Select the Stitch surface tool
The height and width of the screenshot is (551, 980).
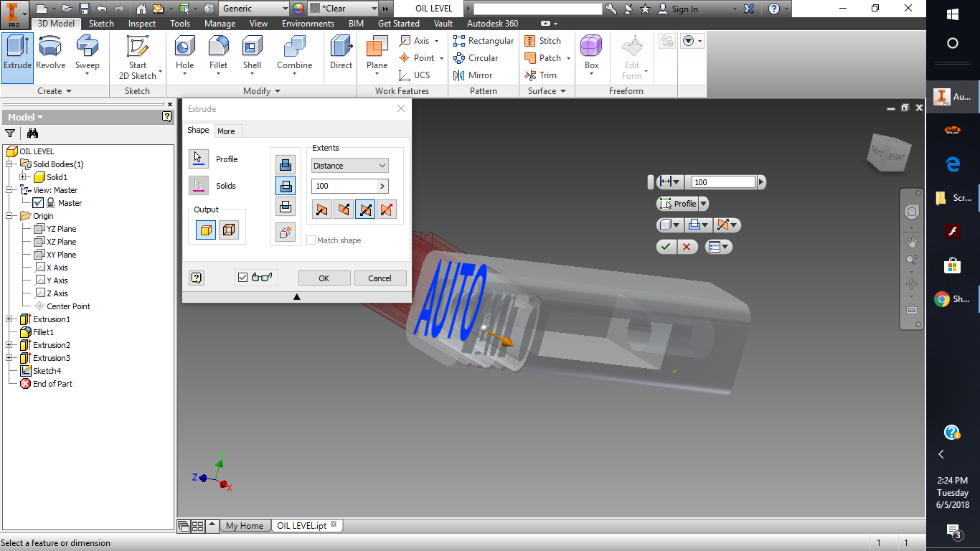(543, 41)
